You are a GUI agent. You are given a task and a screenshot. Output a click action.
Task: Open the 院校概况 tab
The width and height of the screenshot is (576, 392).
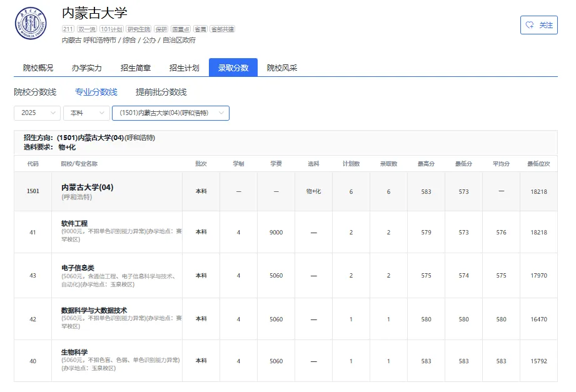point(38,68)
